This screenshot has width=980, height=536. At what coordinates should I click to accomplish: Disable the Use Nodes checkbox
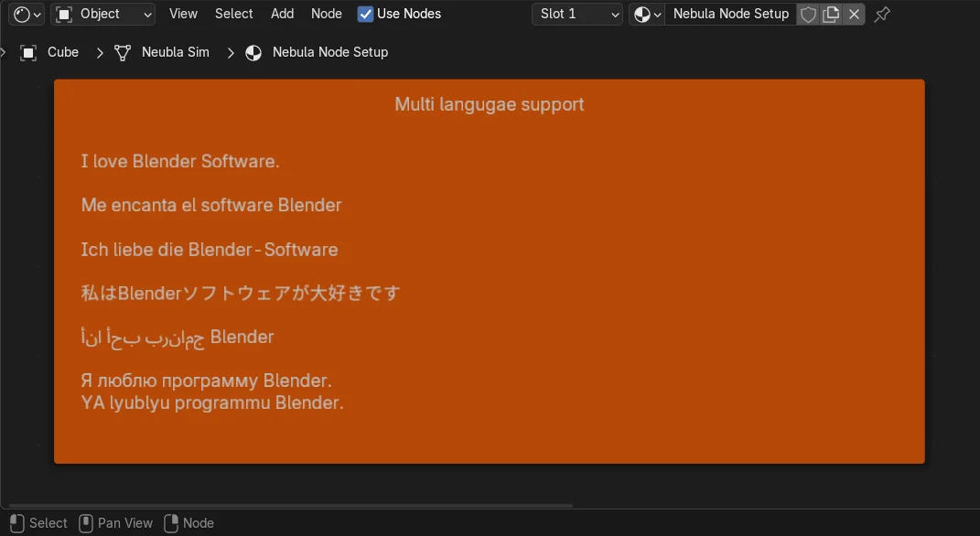tap(367, 14)
